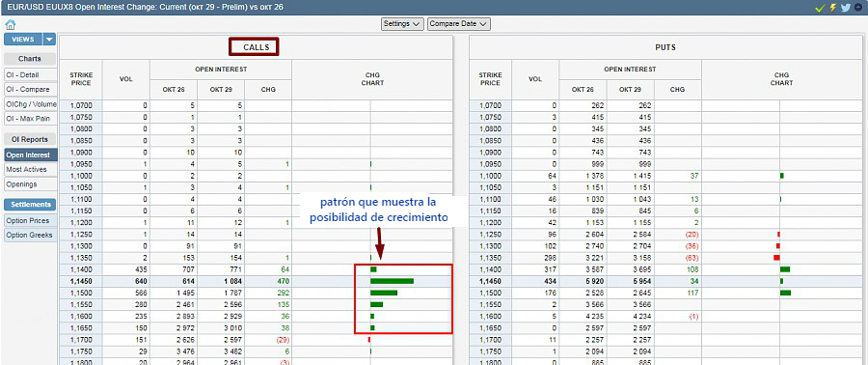Click the Charts section header
The width and height of the screenshot is (868, 365).
[30, 59]
